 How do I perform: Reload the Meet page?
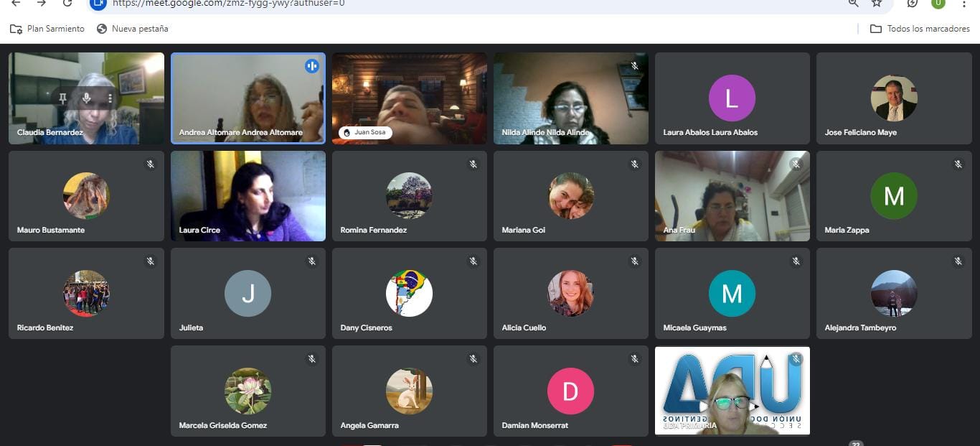pyautogui.click(x=67, y=3)
